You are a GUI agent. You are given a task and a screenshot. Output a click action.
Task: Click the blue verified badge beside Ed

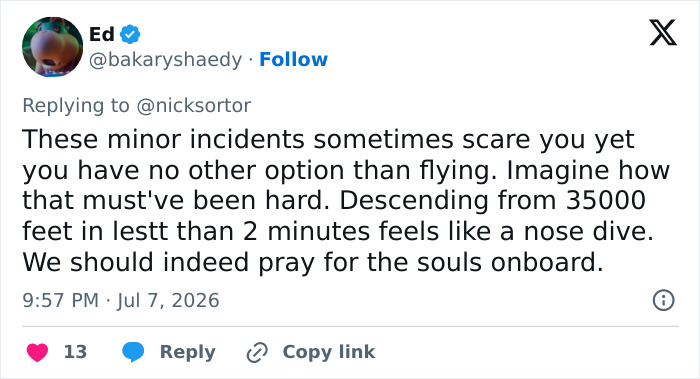130,34
